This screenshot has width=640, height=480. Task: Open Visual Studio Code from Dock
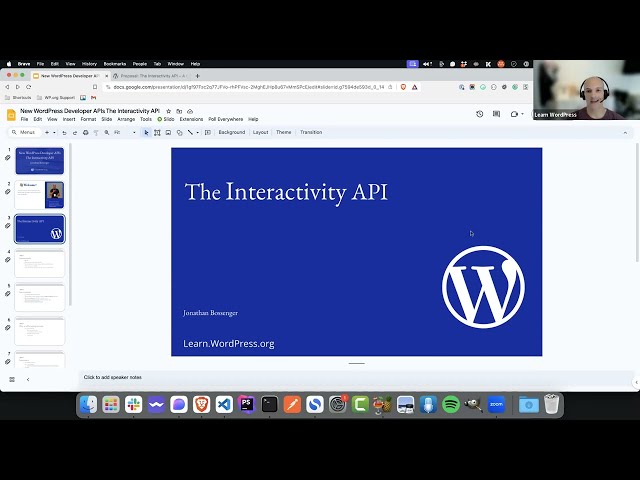(x=224, y=405)
